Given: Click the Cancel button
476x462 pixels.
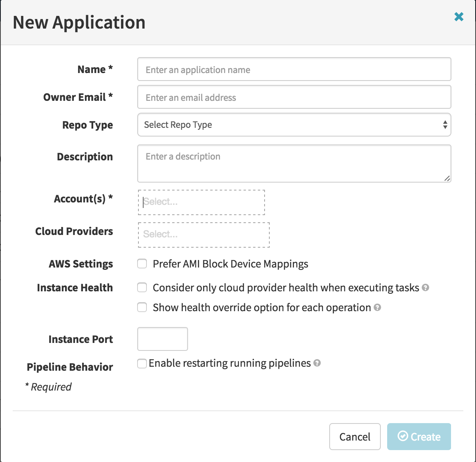Looking at the screenshot, I should click(355, 437).
